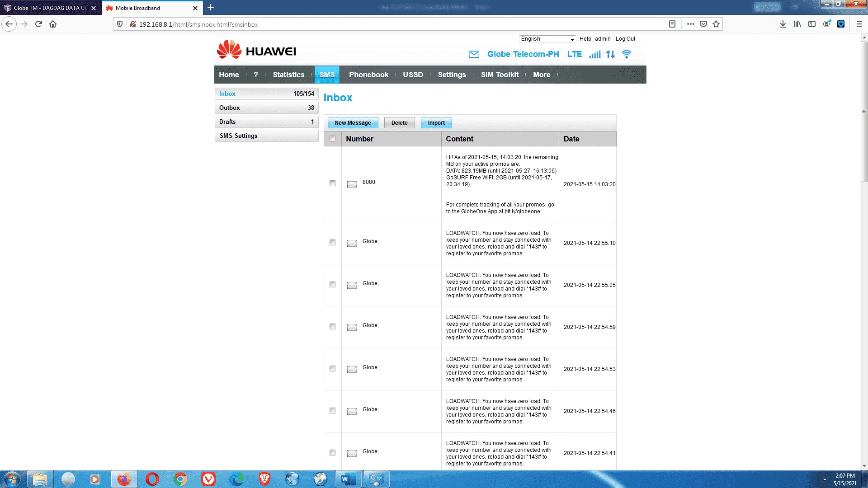Select the Globe message dated 22:55:10
Viewport: 868px width, 488px height.
tap(333, 243)
